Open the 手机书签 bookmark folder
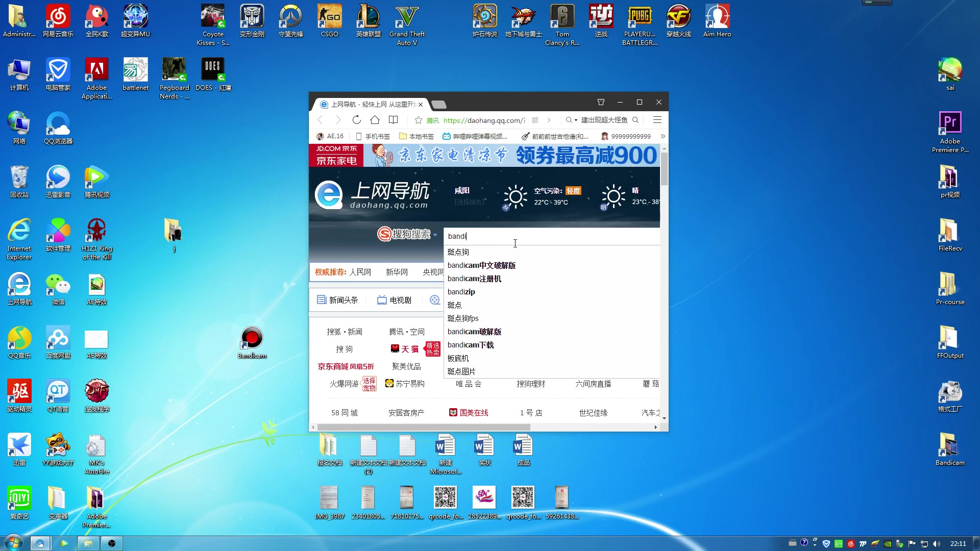 [373, 136]
